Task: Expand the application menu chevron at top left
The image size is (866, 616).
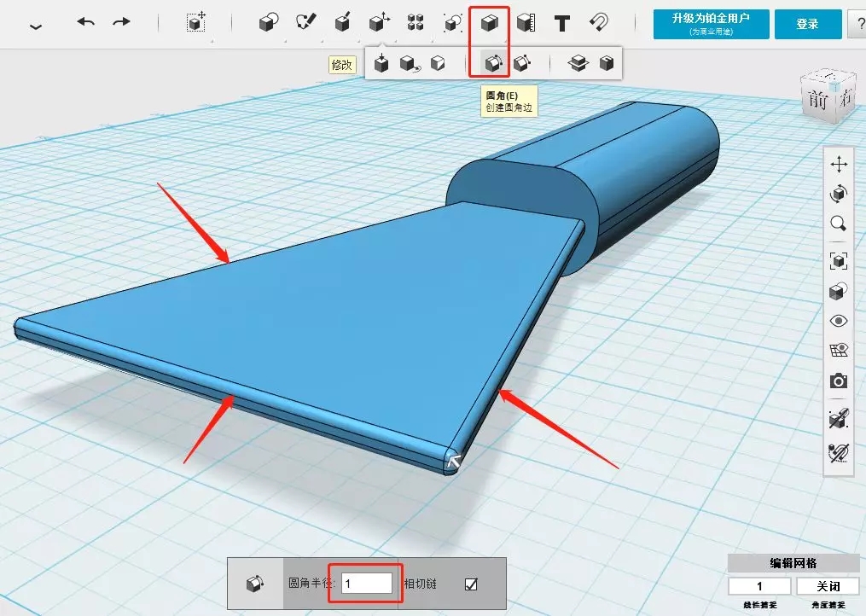Action: point(35,26)
